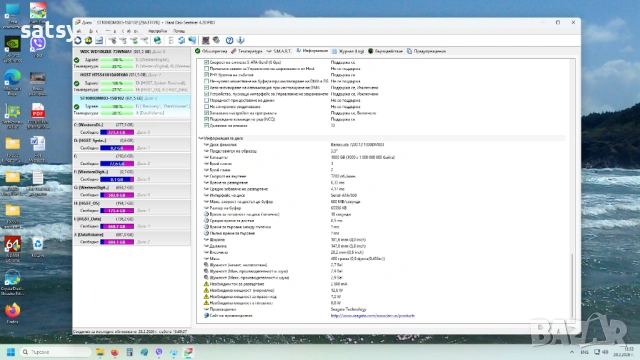Screen dimensions: 640x360
Task: Click the blue sync arrows toolbar icon
Action: [x=182, y=40]
